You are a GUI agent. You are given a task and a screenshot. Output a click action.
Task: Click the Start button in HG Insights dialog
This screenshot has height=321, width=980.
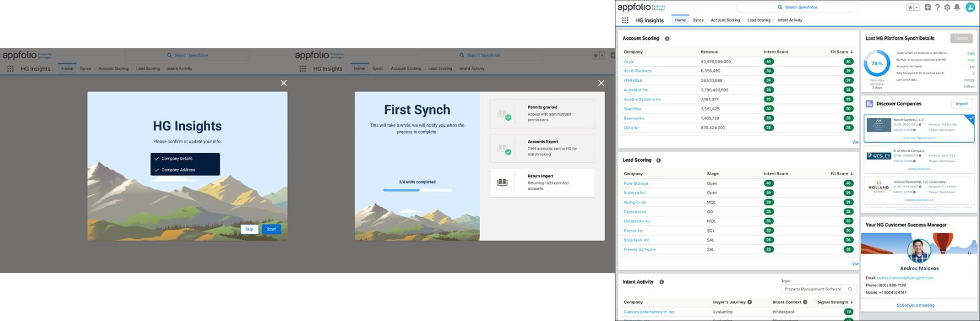(x=271, y=229)
